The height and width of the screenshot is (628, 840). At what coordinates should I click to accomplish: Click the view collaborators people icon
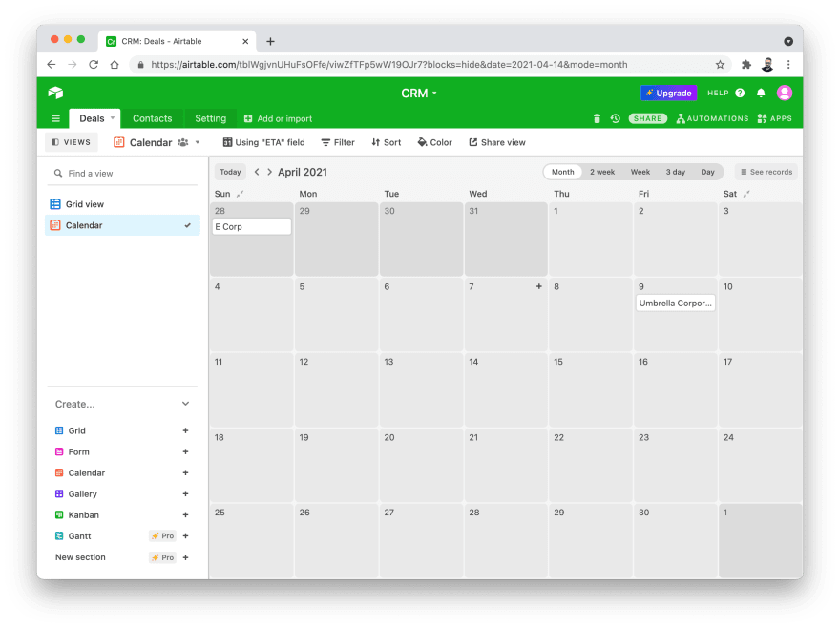click(x=182, y=142)
